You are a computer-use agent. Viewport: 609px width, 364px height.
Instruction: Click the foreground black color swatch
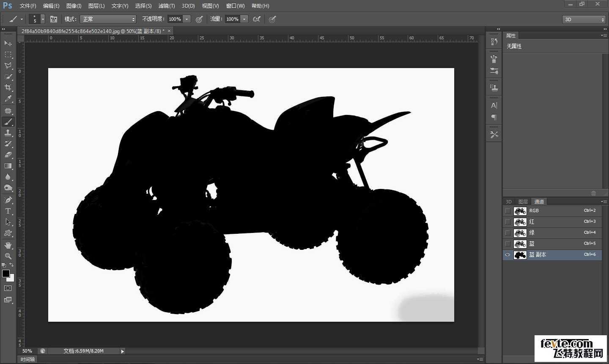tap(6, 274)
